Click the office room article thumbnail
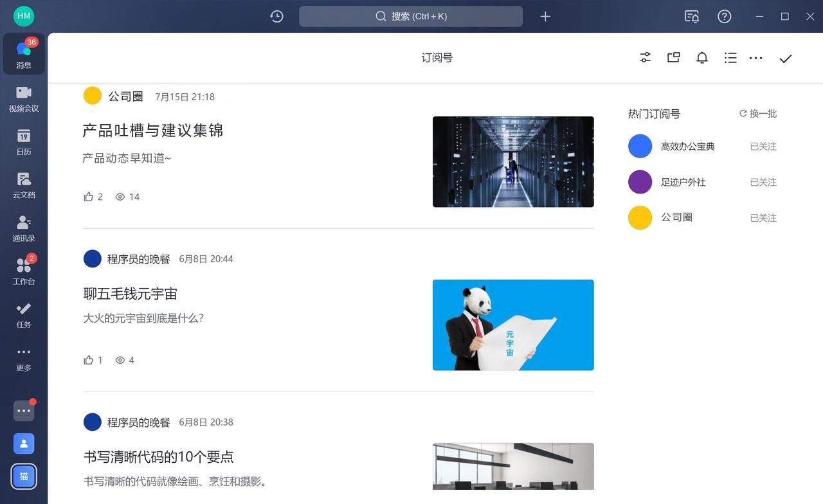Screen dimensions: 823x504 coord(513,466)
